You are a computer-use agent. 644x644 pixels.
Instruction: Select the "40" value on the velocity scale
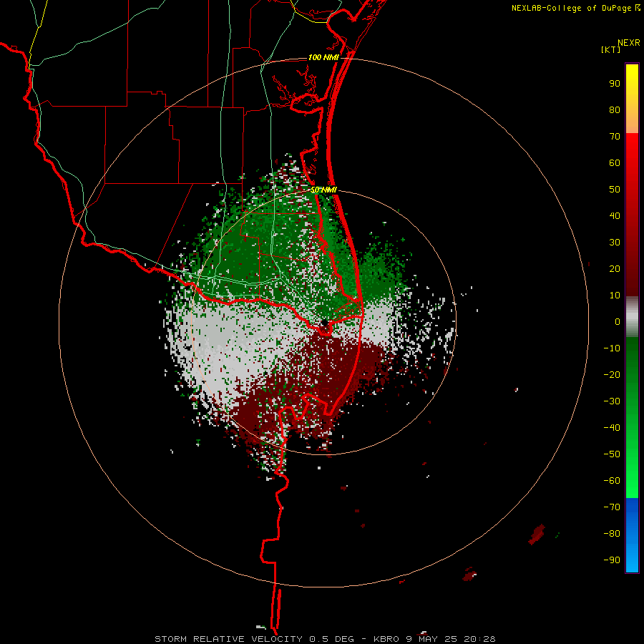pos(615,216)
